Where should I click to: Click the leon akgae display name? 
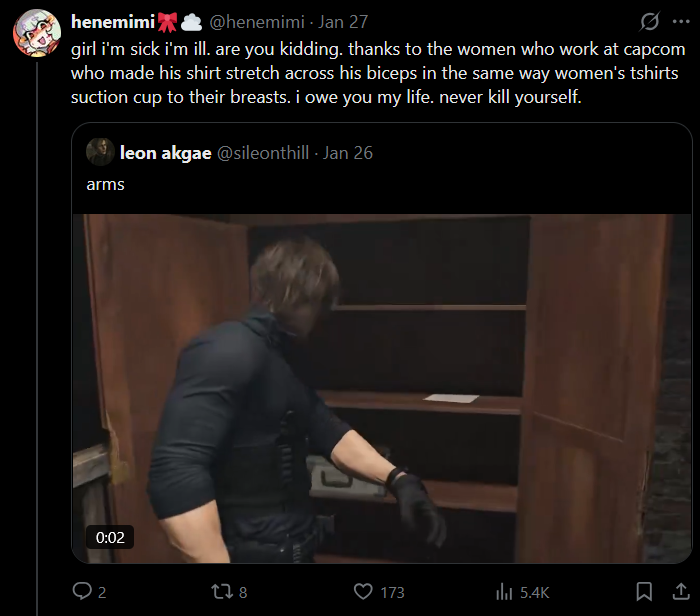(165, 153)
